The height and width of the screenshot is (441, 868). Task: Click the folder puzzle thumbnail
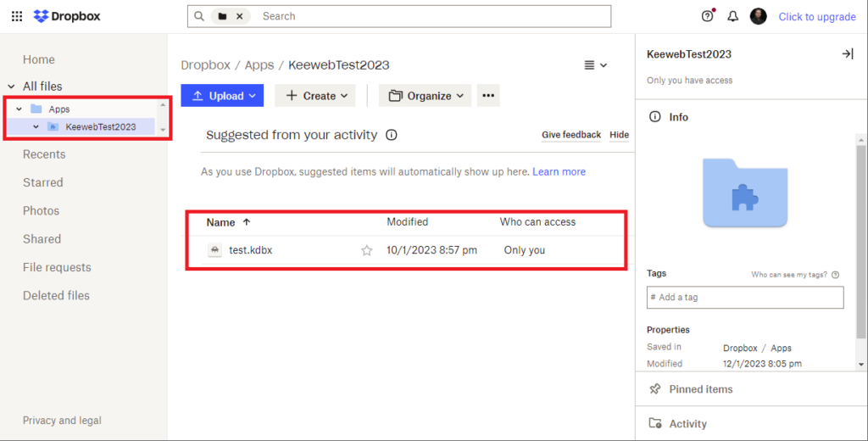point(745,193)
